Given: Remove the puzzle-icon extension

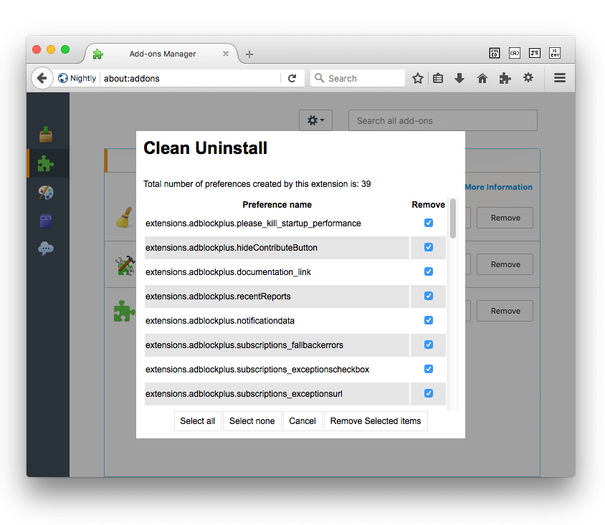Looking at the screenshot, I should (505, 311).
